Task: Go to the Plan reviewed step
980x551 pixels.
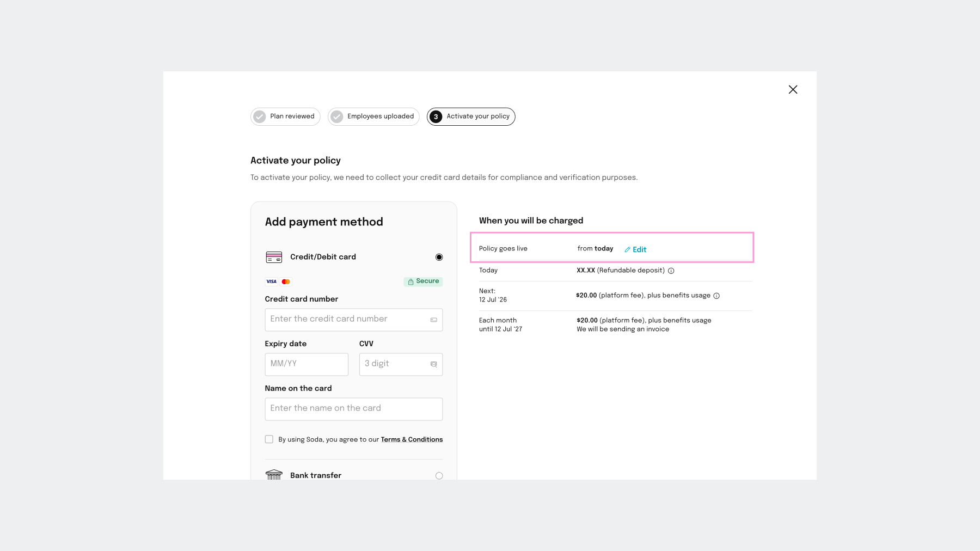Action: pos(285,117)
